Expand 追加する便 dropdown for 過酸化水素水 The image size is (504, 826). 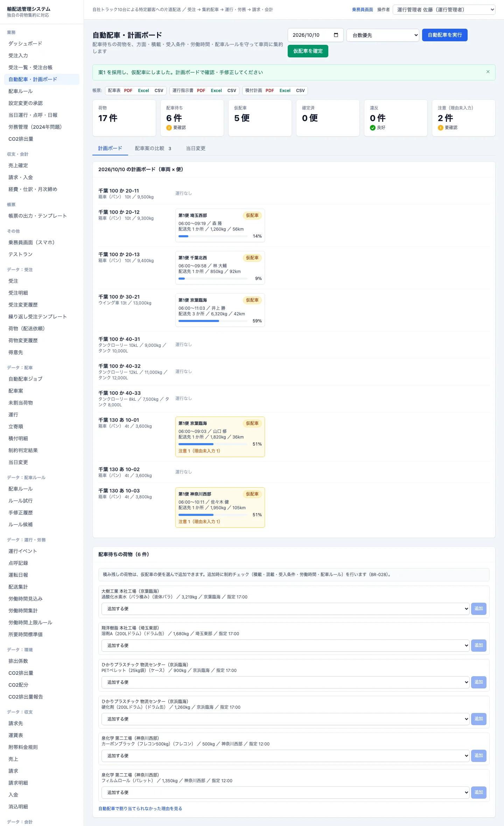click(x=285, y=609)
